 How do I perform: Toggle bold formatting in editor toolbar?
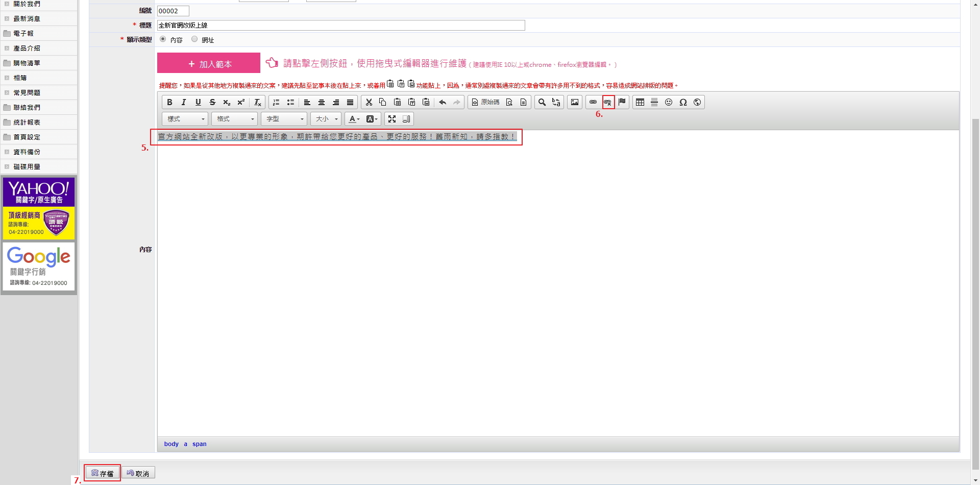[169, 102]
